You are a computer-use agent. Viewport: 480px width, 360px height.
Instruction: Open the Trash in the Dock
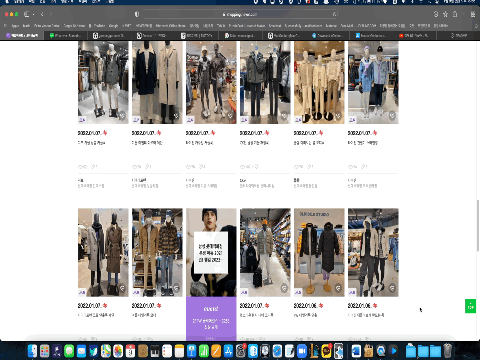point(448,351)
